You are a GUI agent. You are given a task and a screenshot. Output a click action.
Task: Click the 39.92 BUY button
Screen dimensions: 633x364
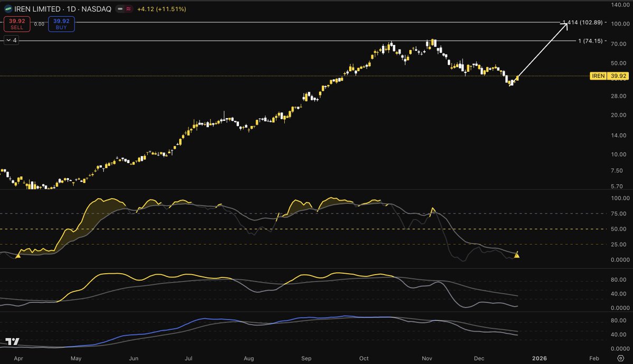(x=61, y=24)
